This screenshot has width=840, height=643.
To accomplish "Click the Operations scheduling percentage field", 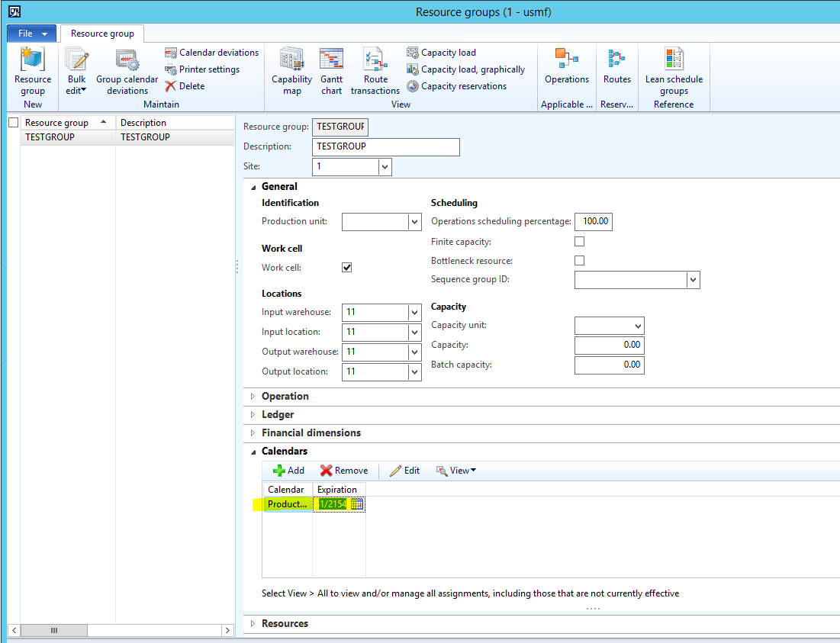I will (x=593, y=222).
